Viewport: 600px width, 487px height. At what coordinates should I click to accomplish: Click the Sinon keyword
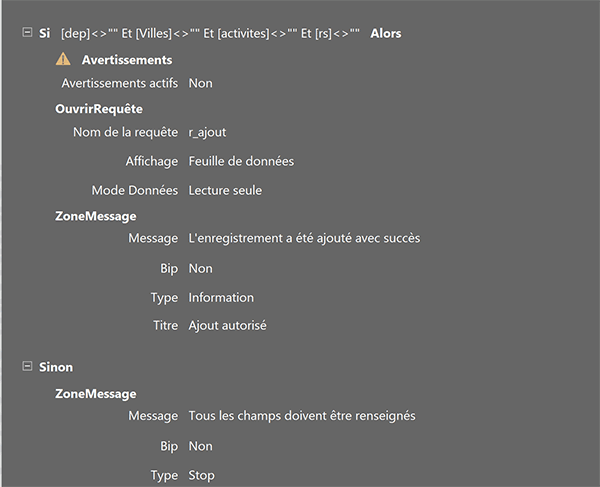click(x=56, y=367)
